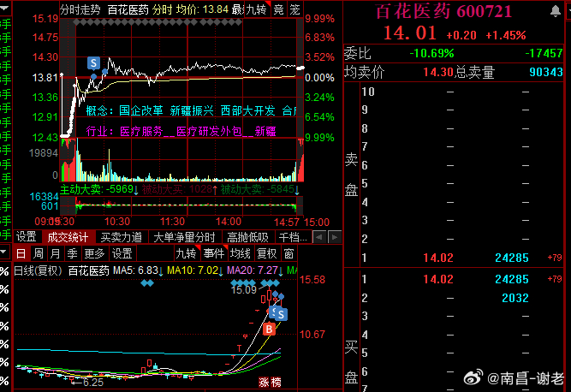Click the blue S sell marker on intraday chart
This screenshot has height=392, width=571.
tap(93, 63)
